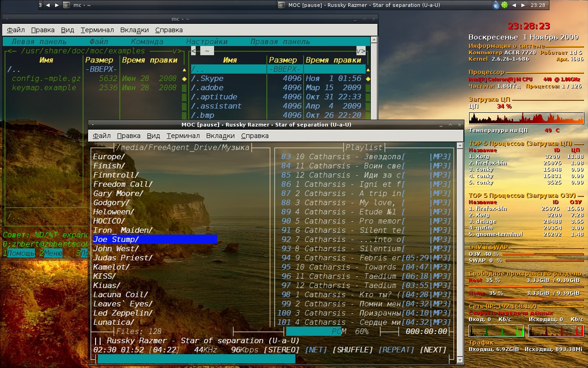Open 'Правка' menu of mc terminal window
Viewport: 588px width, 368px height.
tap(43, 30)
